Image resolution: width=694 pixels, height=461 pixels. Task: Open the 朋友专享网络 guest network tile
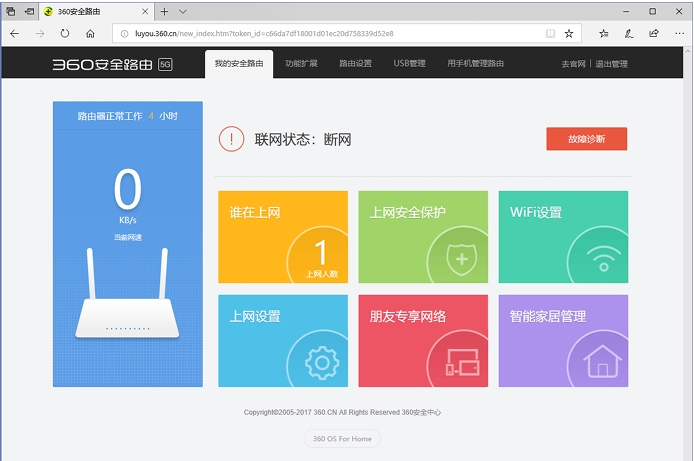pos(423,341)
